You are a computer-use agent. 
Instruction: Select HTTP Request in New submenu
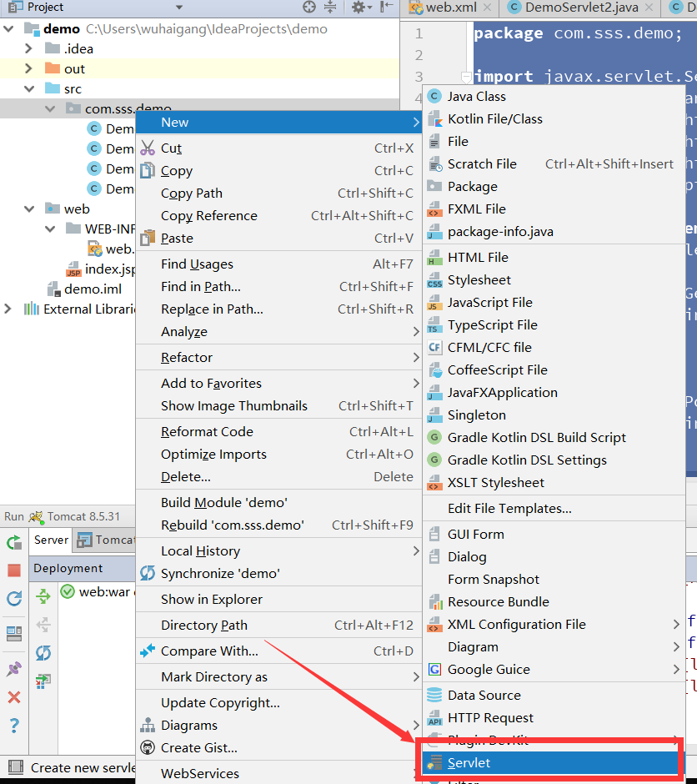click(554, 718)
